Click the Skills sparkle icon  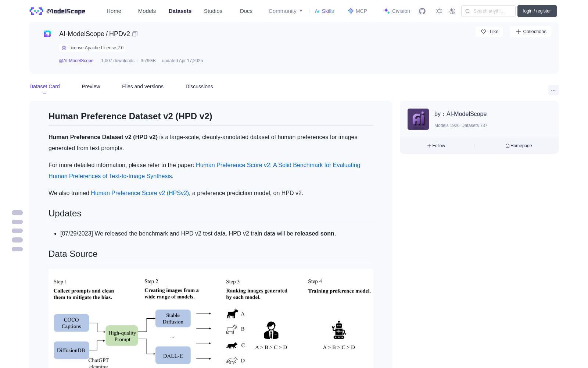click(317, 11)
